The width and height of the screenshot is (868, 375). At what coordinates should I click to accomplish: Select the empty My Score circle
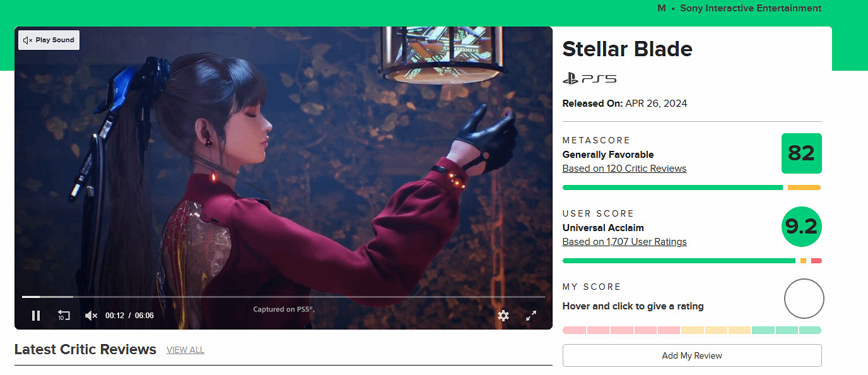pyautogui.click(x=804, y=299)
